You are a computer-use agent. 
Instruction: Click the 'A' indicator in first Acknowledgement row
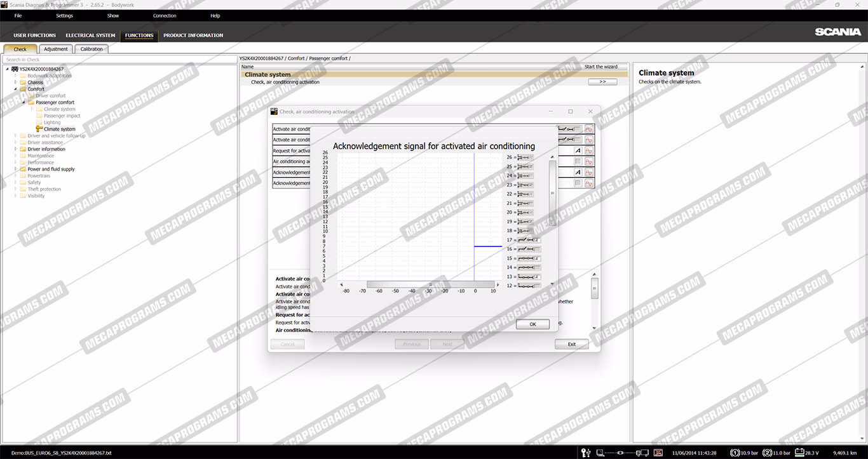(x=578, y=172)
